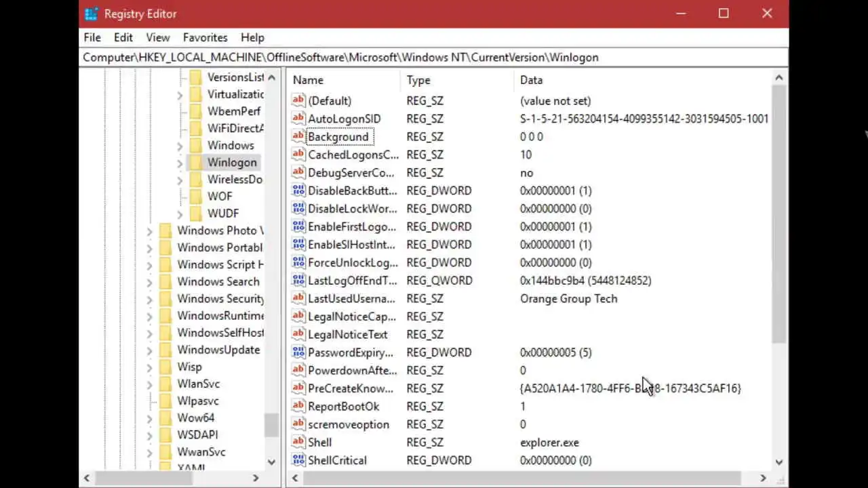Expand the Windows Photo V... key
The height and width of the screenshot is (488, 868).
click(x=150, y=231)
